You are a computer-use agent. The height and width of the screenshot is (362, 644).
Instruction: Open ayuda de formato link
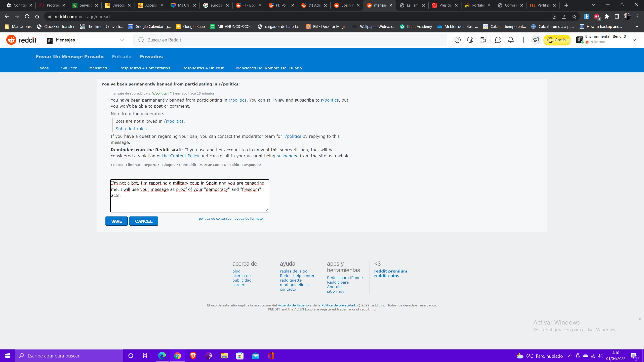pyautogui.click(x=249, y=218)
